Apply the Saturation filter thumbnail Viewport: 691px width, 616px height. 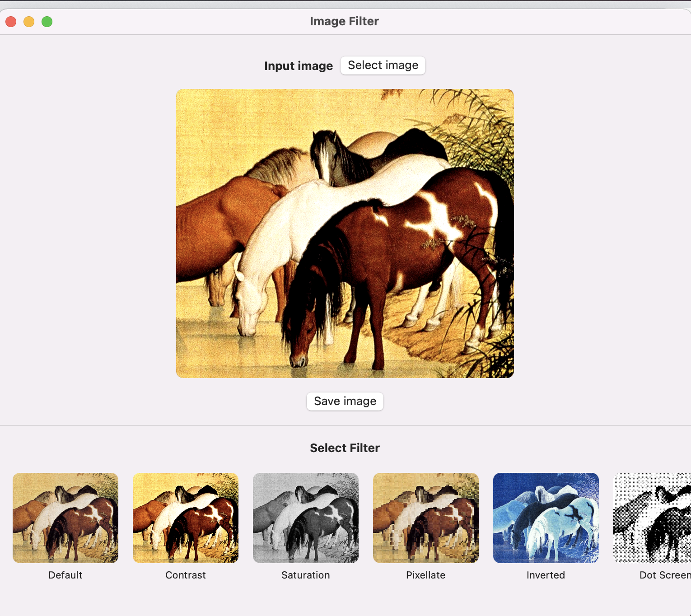click(x=306, y=518)
